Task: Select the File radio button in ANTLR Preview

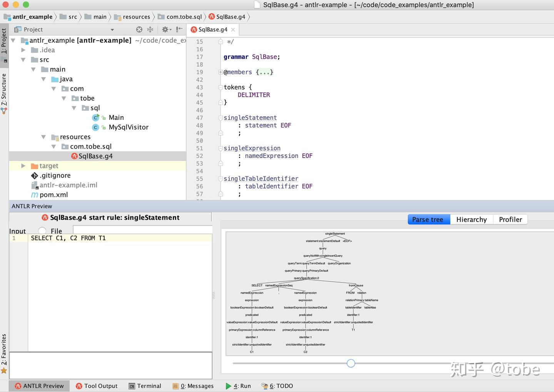Action: pos(42,231)
